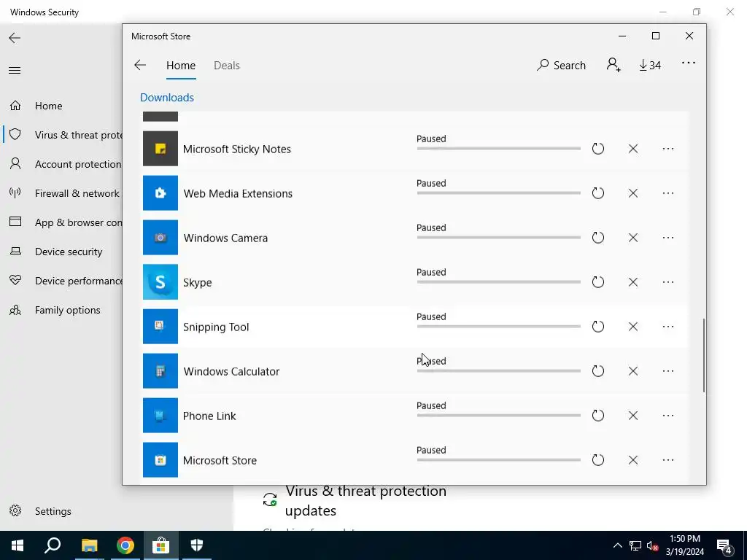Open more options for Snipping Tool
This screenshot has height=560, width=747.
tap(668, 327)
